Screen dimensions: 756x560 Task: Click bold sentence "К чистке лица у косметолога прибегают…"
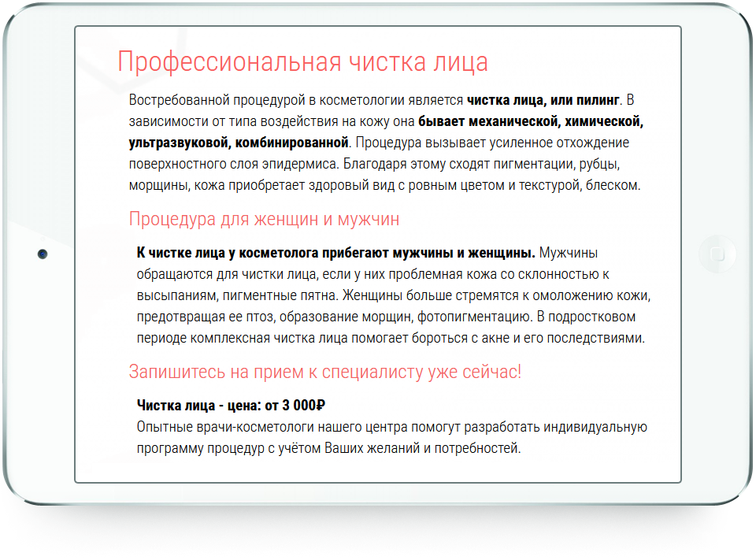pyautogui.click(x=336, y=253)
